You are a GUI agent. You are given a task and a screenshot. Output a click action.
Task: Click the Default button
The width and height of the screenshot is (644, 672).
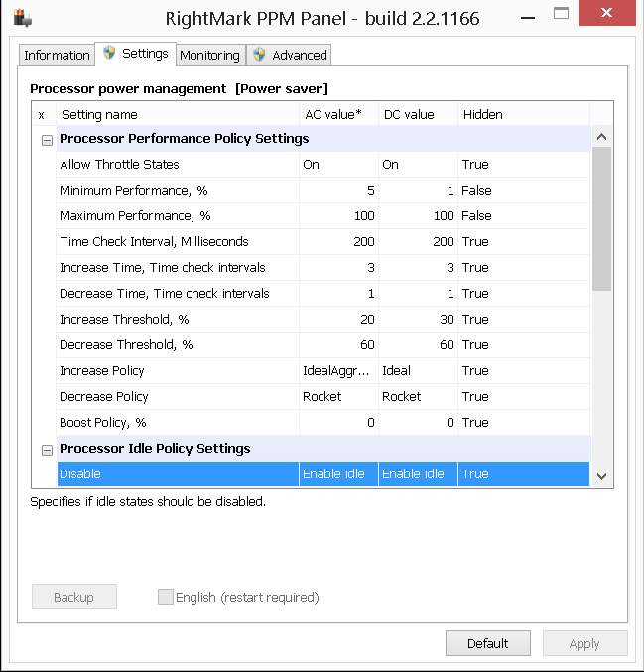488,643
